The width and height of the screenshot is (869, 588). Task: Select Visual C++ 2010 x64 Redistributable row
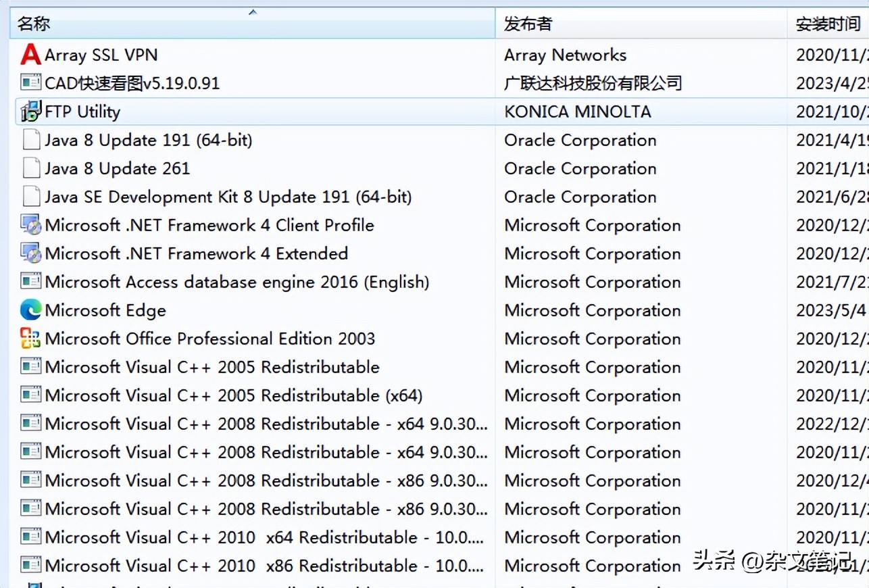tap(264, 537)
